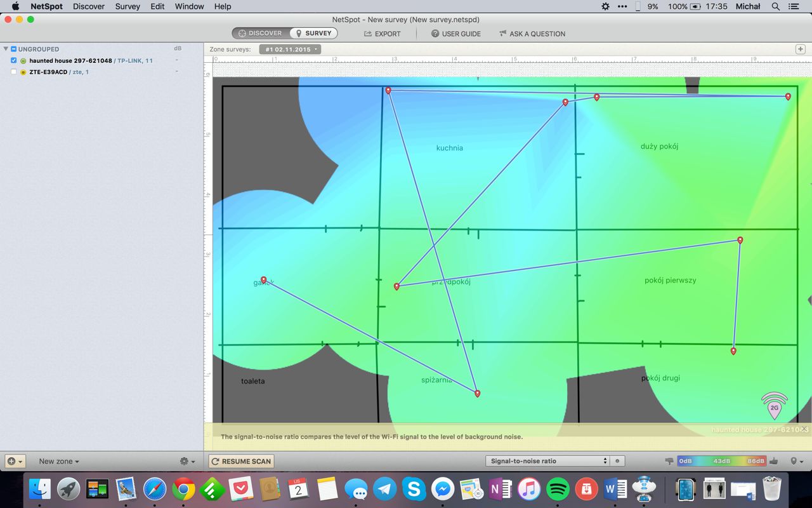Screen dimensions: 812x508
Task: Open Calendar from the Dock
Action: (x=298, y=489)
